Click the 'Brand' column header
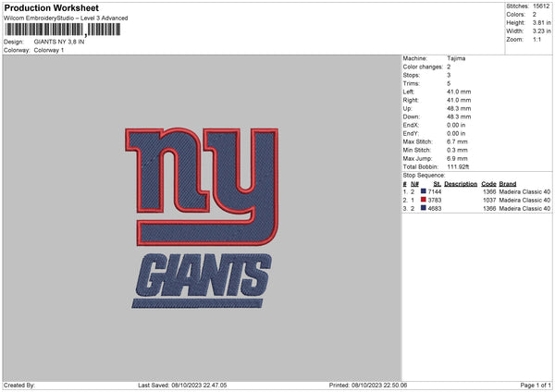The width and height of the screenshot is (555, 392). pos(508,184)
